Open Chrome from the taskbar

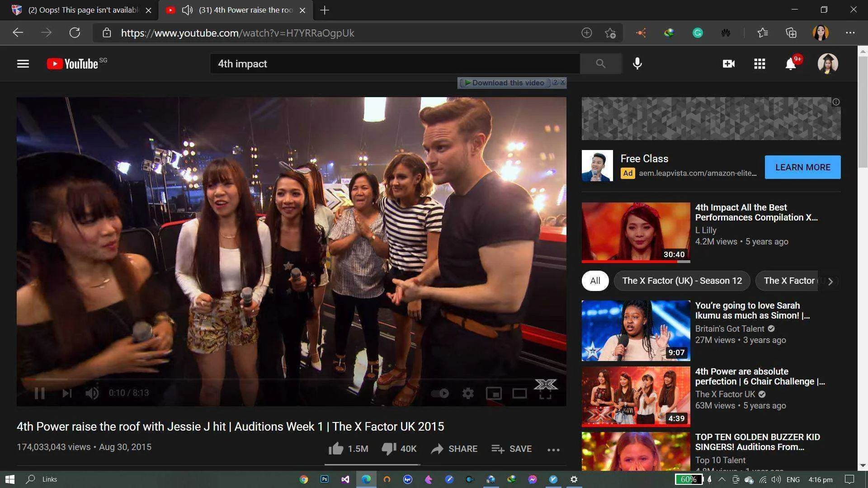(x=304, y=479)
